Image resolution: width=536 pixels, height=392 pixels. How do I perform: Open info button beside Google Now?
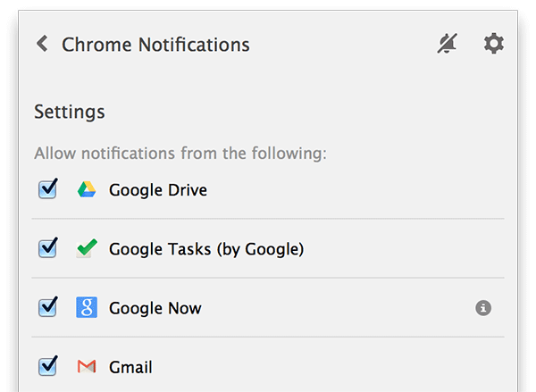tap(483, 308)
